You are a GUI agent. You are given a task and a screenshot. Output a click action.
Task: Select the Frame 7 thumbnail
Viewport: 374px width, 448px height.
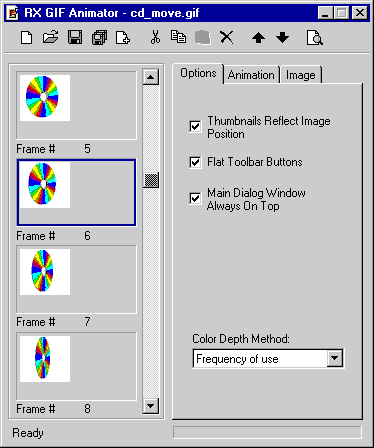pyautogui.click(x=76, y=279)
